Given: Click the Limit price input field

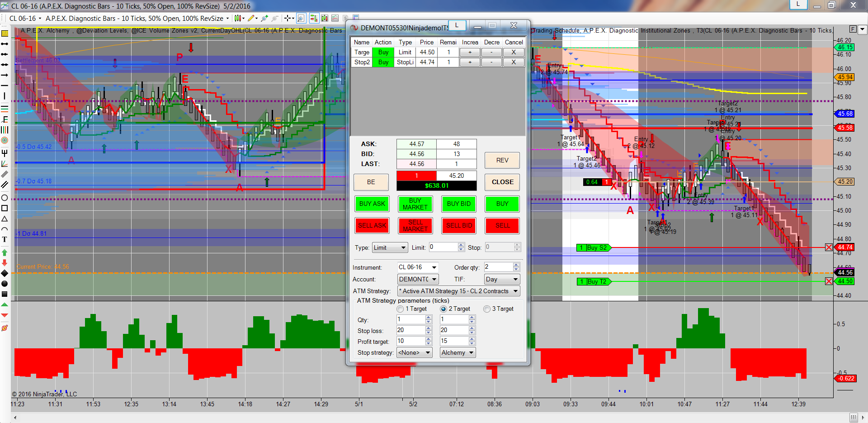Looking at the screenshot, I should pyautogui.click(x=443, y=247).
